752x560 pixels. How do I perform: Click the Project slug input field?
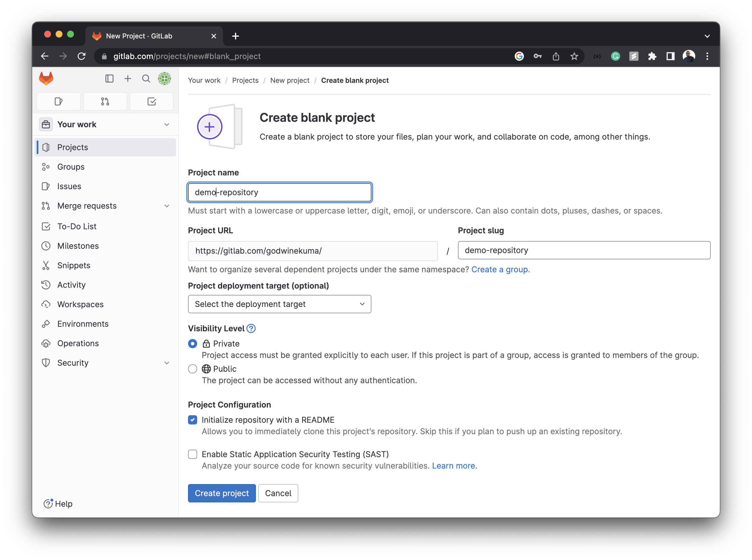coord(583,250)
